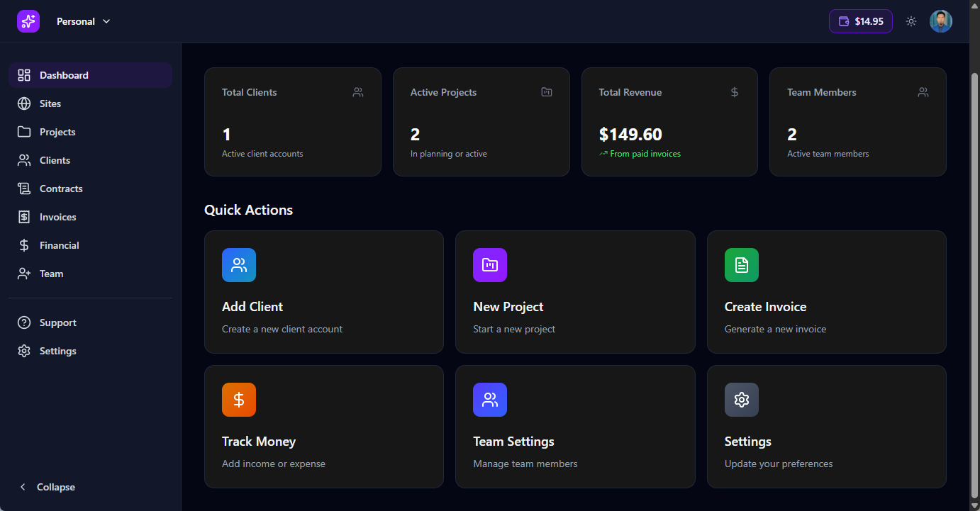Open Contracts from the sidebar

click(61, 189)
